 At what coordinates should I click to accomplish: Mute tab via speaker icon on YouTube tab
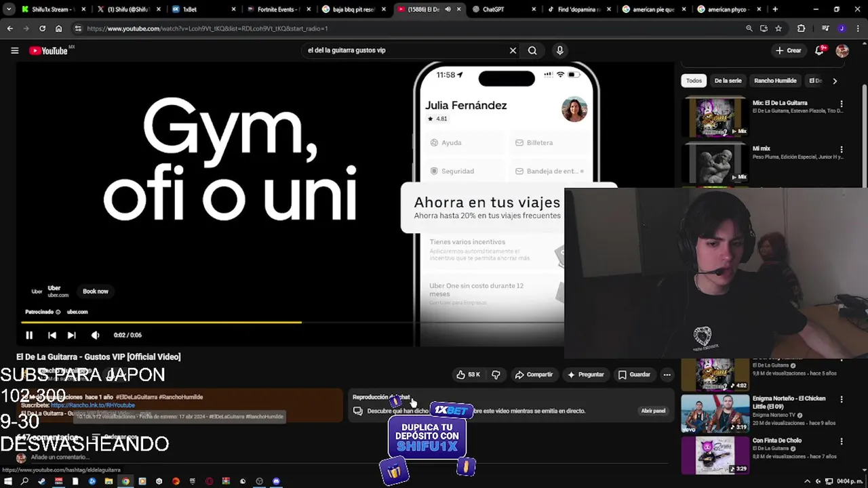(448, 9)
